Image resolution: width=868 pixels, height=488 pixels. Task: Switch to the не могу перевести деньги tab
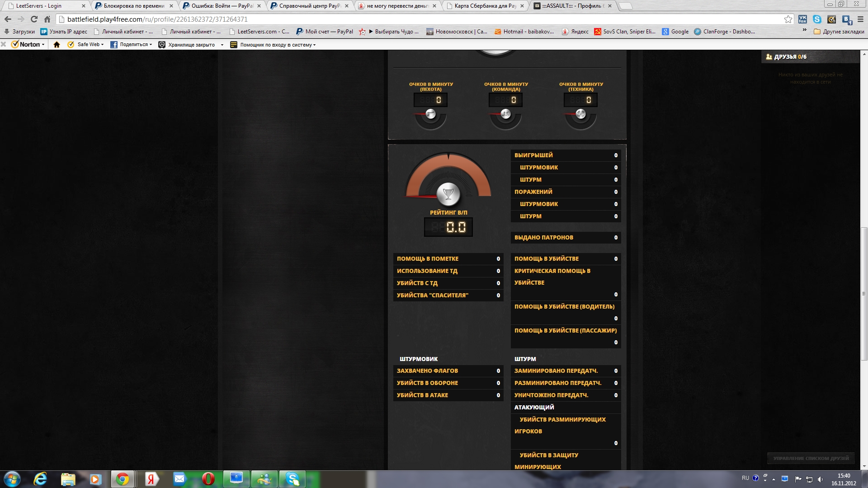[397, 6]
